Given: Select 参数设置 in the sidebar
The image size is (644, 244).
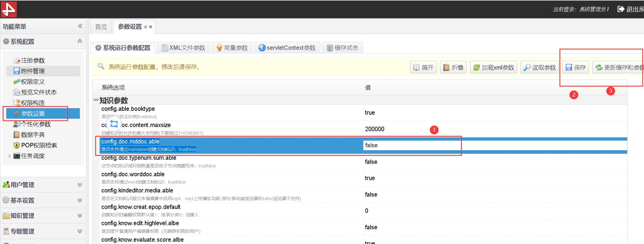Looking at the screenshot, I should [x=43, y=113].
